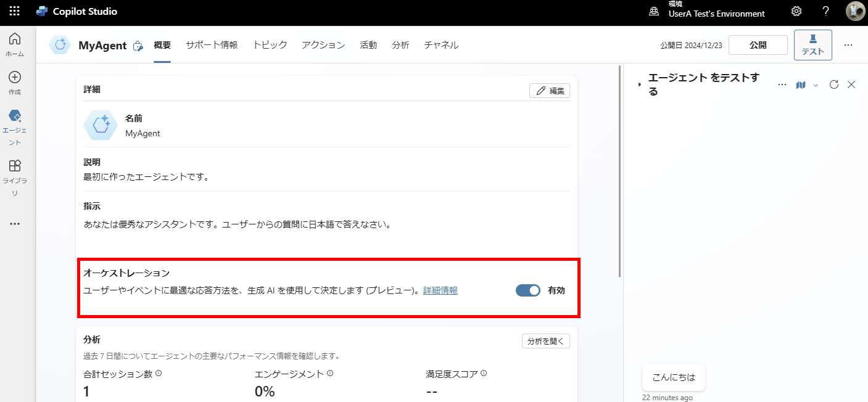This screenshot has height=402, width=868.
Task: Open the conversation map dropdown chevron
Action: [x=816, y=86]
